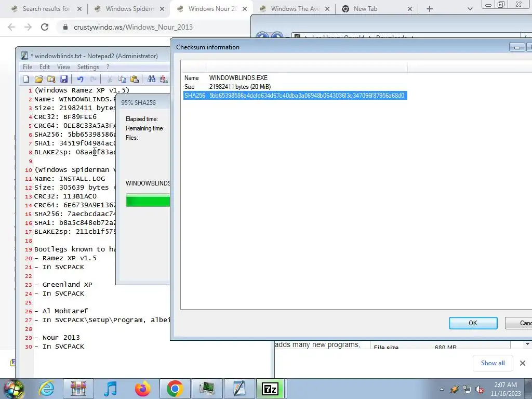Click line 4 CRC32: BF89FEE6 in Notepad2

point(65,117)
